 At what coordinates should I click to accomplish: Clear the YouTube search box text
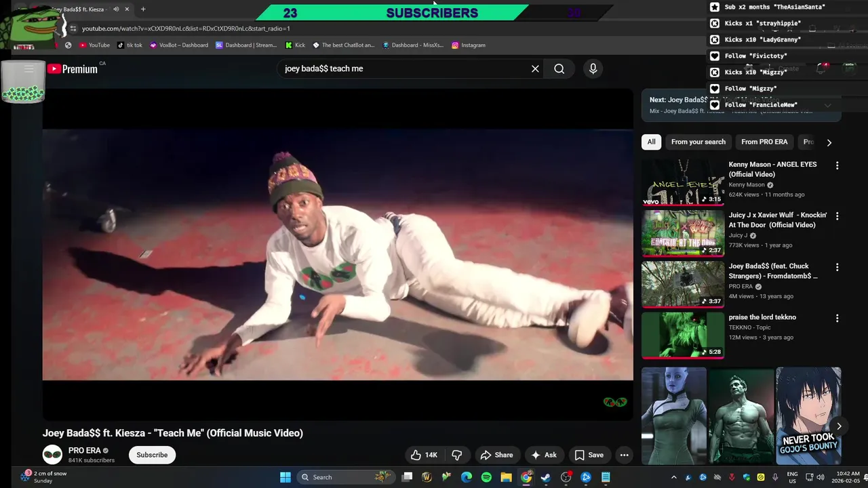click(535, 68)
